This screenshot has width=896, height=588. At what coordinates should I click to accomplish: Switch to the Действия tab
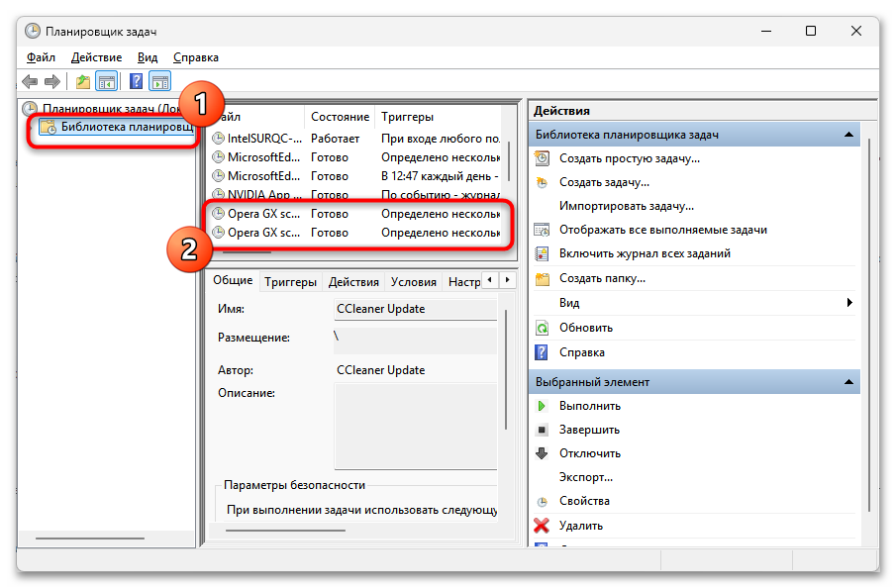(x=353, y=282)
